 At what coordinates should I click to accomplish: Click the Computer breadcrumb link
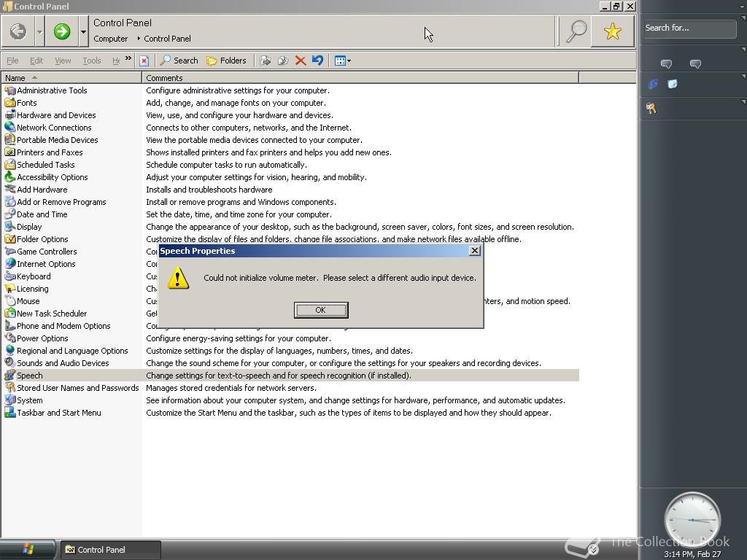(x=111, y=39)
